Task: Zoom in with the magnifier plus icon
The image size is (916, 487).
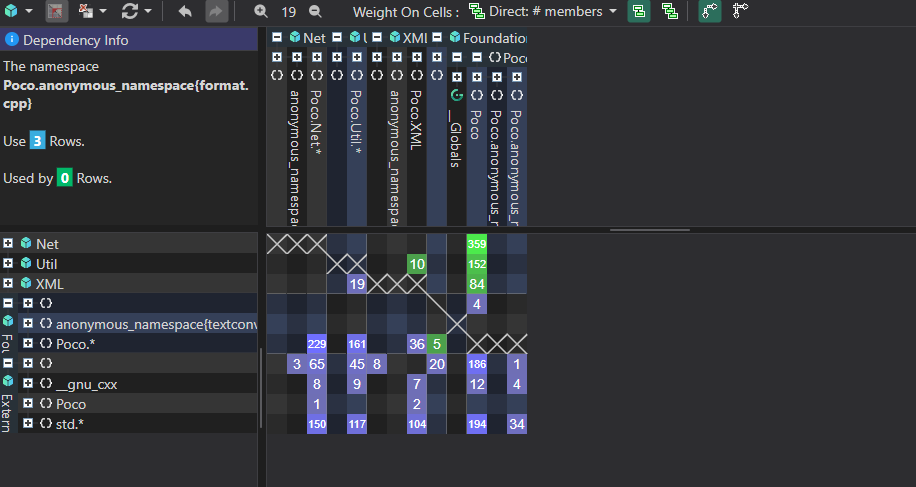Action: click(x=261, y=11)
